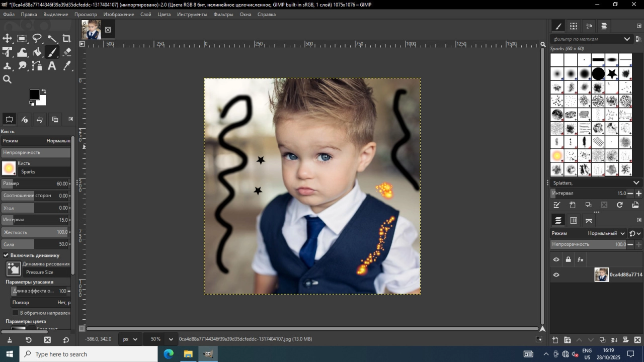
Task: Switch to Tool Options tab
Action: click(x=9, y=119)
